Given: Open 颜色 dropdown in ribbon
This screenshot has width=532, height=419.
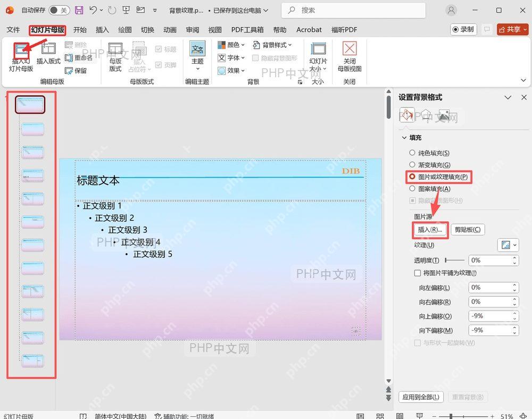Looking at the screenshot, I should coord(231,45).
